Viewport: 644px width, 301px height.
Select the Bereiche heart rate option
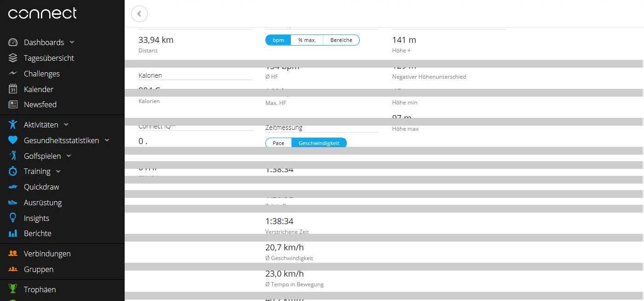click(341, 40)
